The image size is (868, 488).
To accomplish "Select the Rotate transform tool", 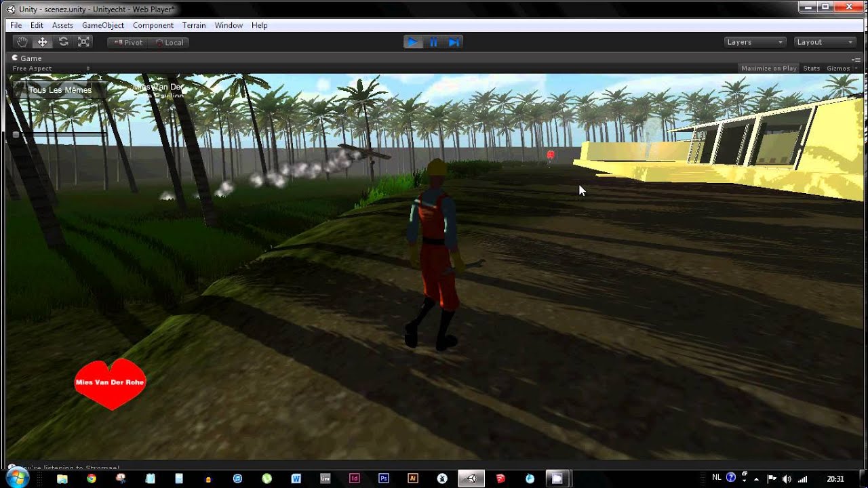I will (x=63, y=42).
